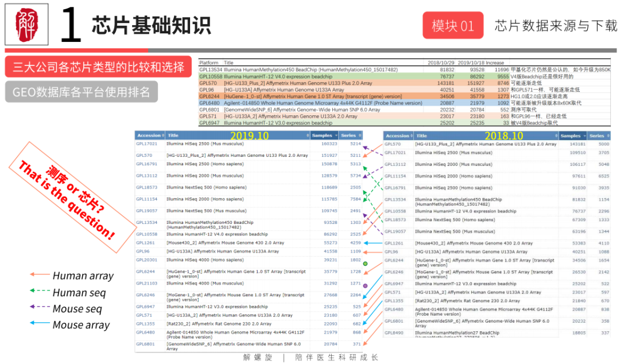This screenshot has width=620, height=364.
Task: Click sample count 97611 in 2018.10 table
Action: coord(579,176)
